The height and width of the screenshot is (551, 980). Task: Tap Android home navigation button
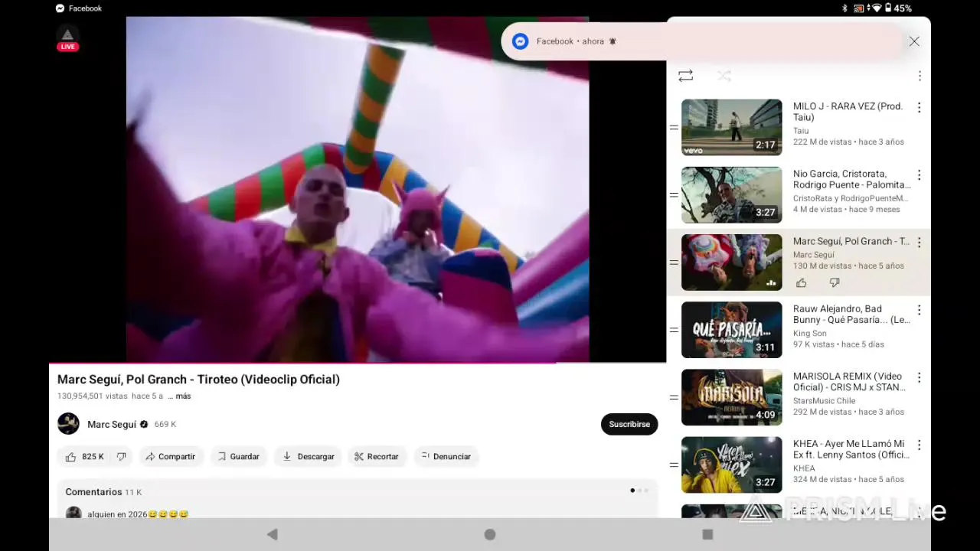coord(490,534)
